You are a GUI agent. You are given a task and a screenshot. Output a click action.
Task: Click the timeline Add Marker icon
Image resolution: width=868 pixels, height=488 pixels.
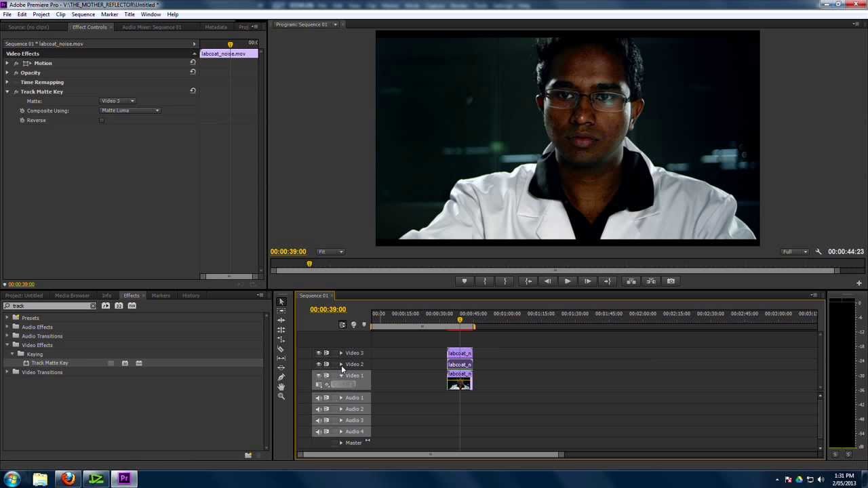click(x=364, y=325)
